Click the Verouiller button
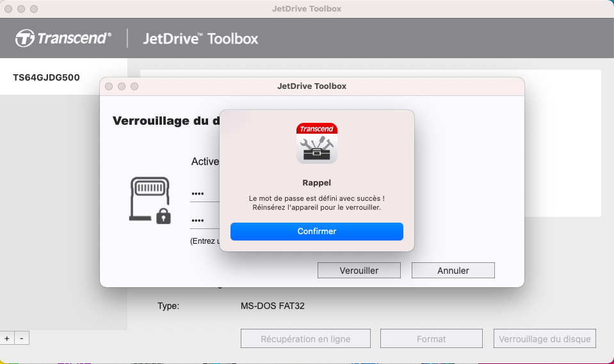 [x=359, y=271]
